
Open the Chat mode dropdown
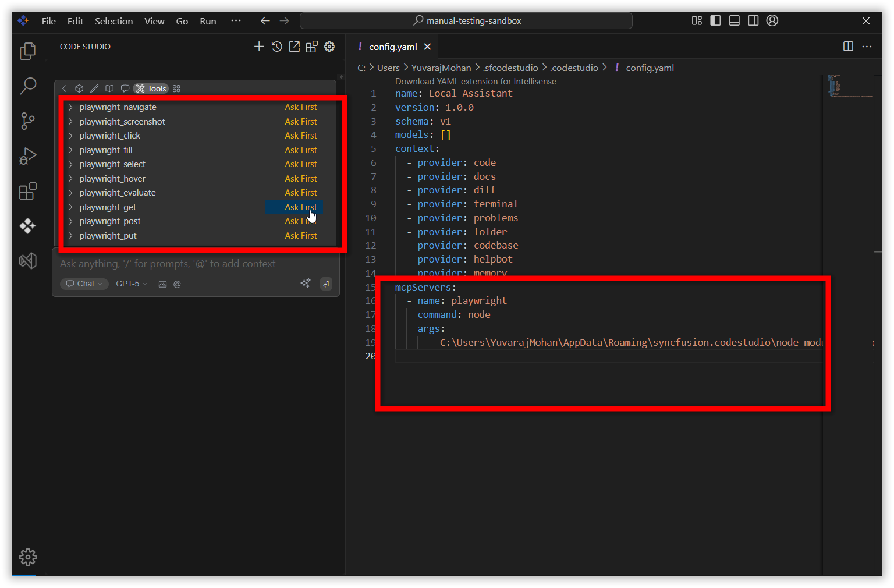pyautogui.click(x=84, y=284)
